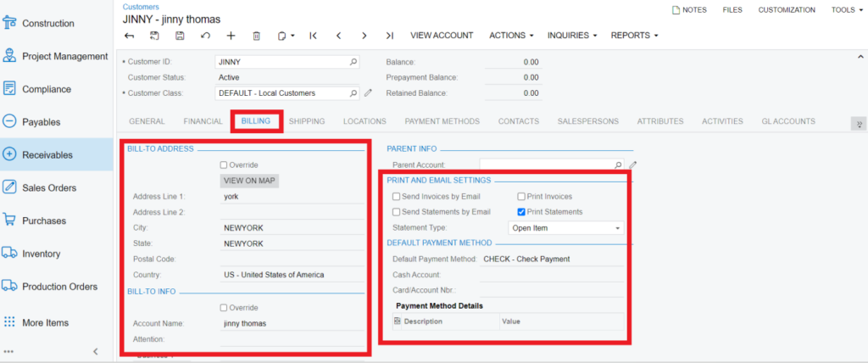Click the Save disk icon in toolbar
This screenshot has width=868, height=363.
(180, 36)
